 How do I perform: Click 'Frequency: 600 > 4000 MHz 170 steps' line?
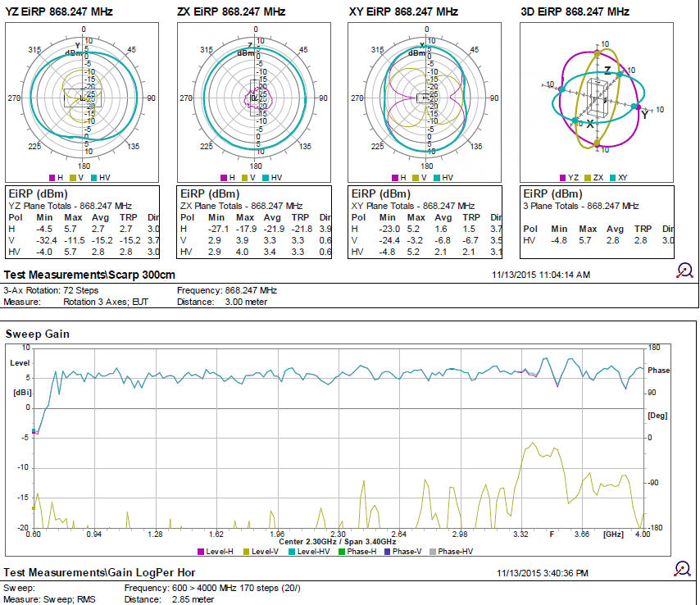click(212, 588)
